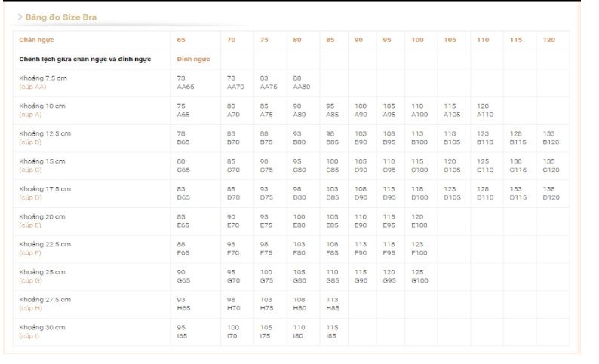Click row label 'Khoảng 12.5 cm'
Viewport: 599px width, 364px height.
point(45,133)
